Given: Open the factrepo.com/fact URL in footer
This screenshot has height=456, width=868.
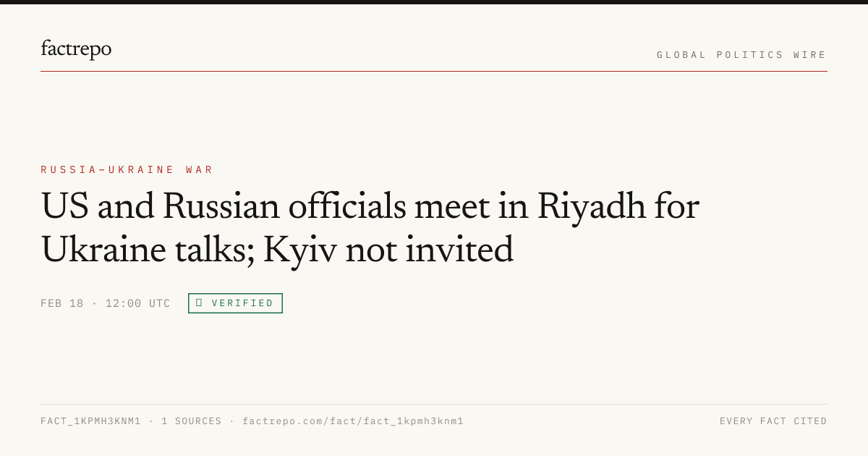Looking at the screenshot, I should (x=353, y=421).
